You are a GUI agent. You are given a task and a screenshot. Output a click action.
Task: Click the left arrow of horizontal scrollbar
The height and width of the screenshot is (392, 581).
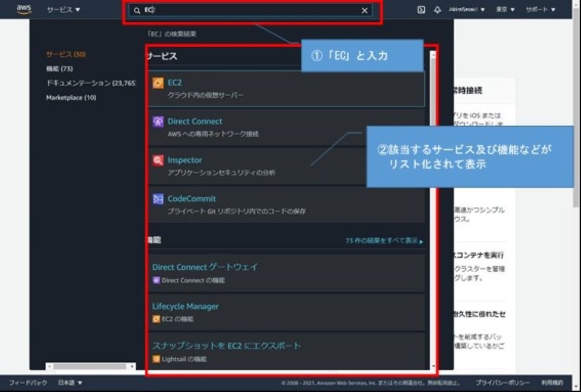[x=49, y=367]
